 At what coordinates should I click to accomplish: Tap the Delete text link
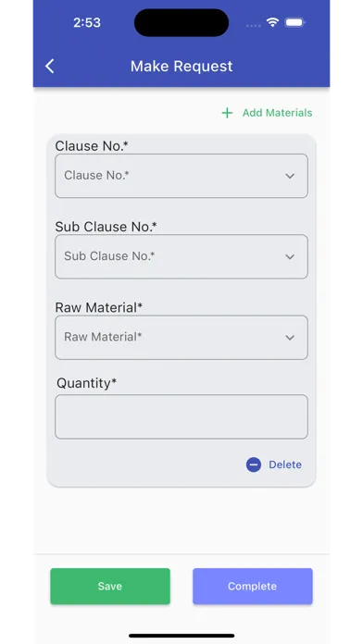285,464
